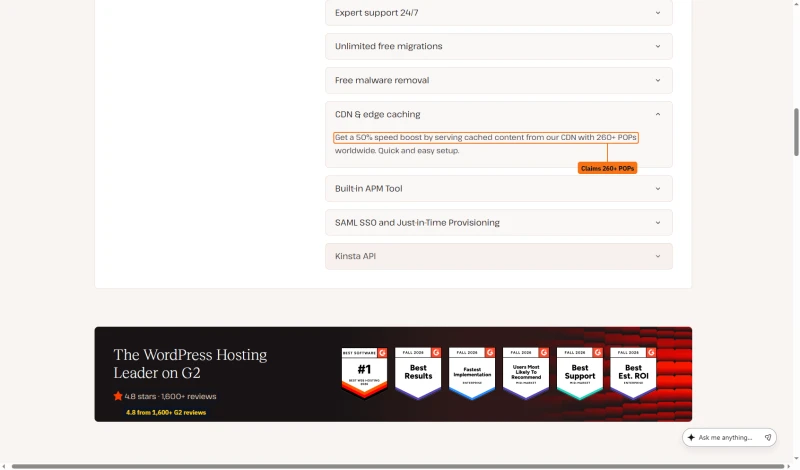Click the chevron on Free malware removal
Viewport: 800px width, 470px height.
click(x=658, y=81)
